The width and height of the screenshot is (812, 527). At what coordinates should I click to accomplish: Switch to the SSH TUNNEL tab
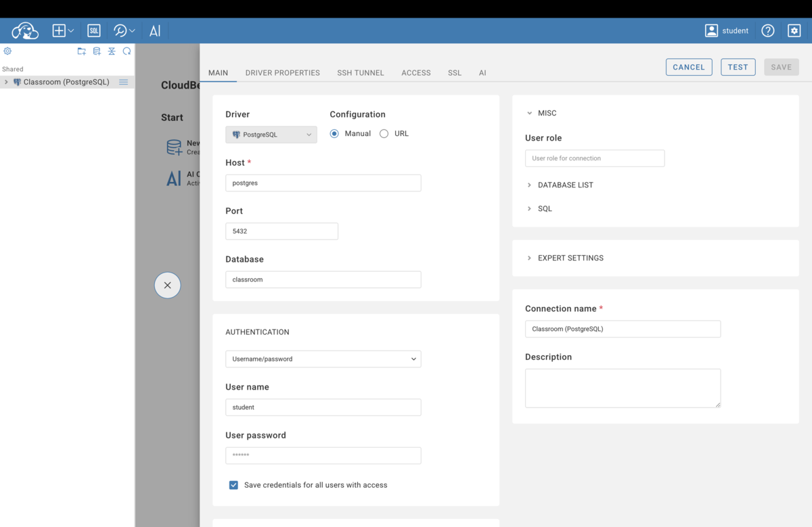[x=361, y=72]
